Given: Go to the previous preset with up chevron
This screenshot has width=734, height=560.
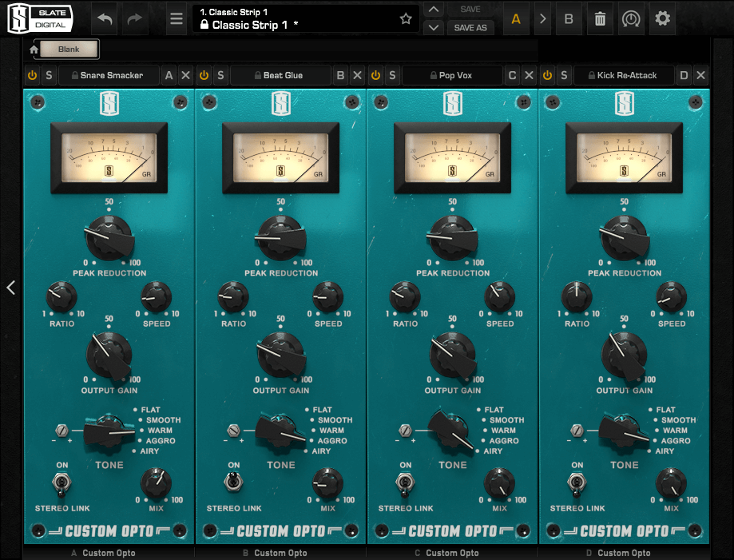Looking at the screenshot, I should coord(434,10).
